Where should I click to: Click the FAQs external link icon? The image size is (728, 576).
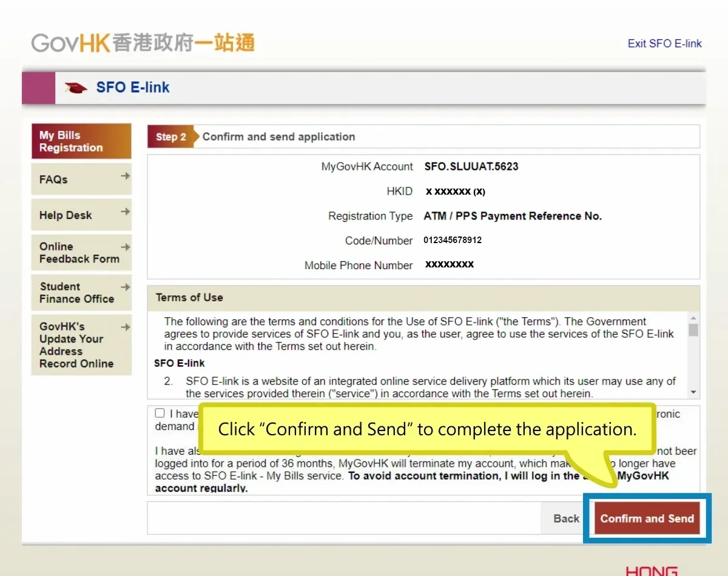click(126, 176)
